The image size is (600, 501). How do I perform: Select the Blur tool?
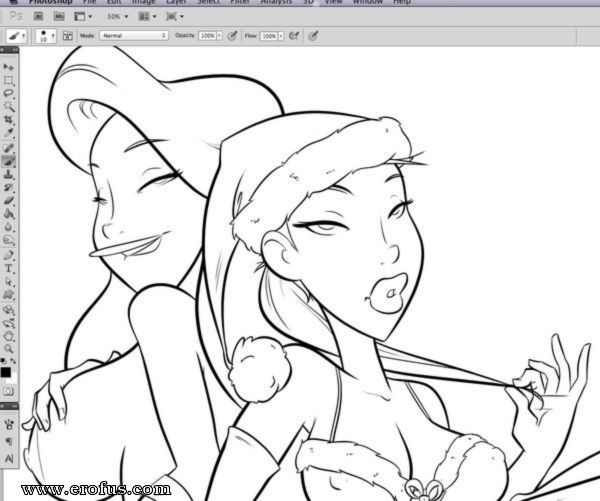(8, 227)
